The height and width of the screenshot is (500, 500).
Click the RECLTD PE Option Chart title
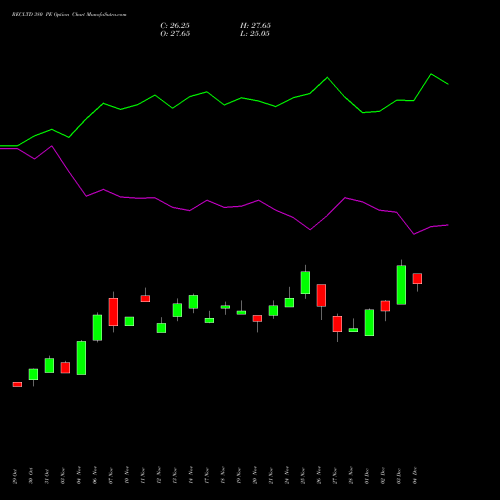tap(69, 14)
